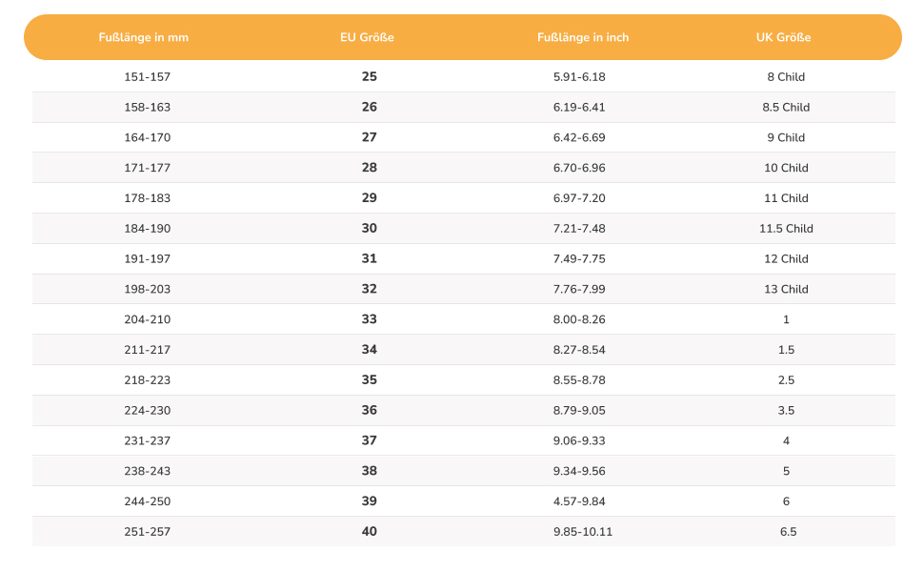Screen dimensions: 924x572
Task: Select the UK size 6.5 cell
Action: pos(787,531)
